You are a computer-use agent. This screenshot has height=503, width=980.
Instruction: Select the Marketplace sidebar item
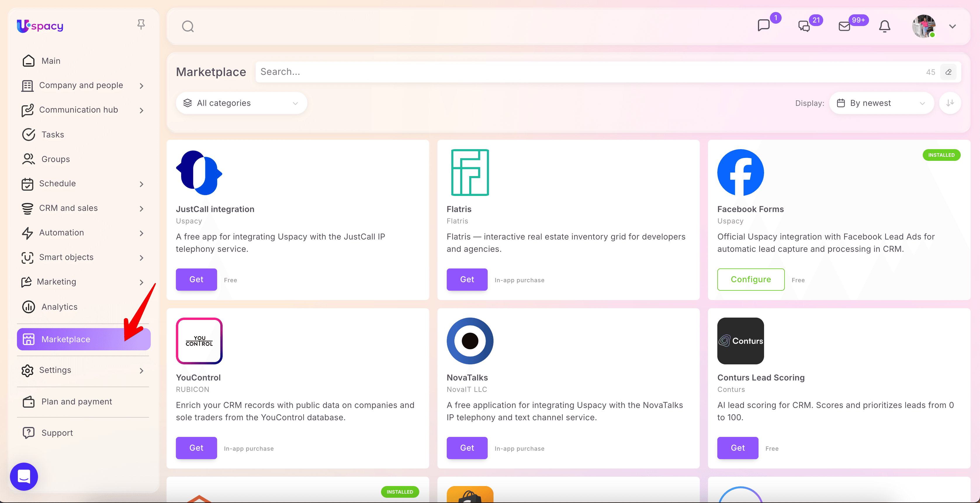coord(84,339)
